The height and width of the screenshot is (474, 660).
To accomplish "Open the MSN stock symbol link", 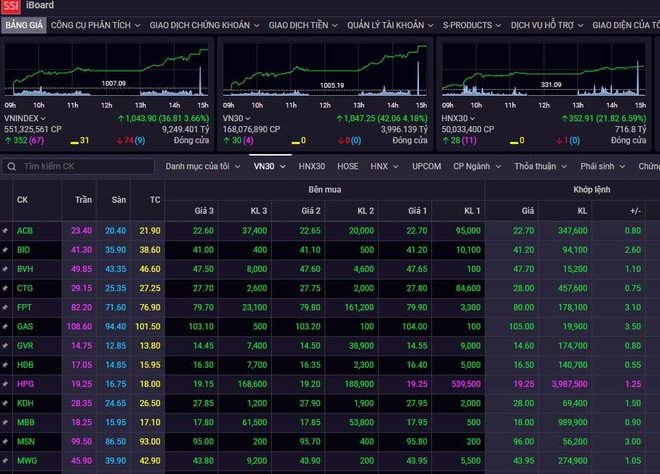I will coord(25,440).
